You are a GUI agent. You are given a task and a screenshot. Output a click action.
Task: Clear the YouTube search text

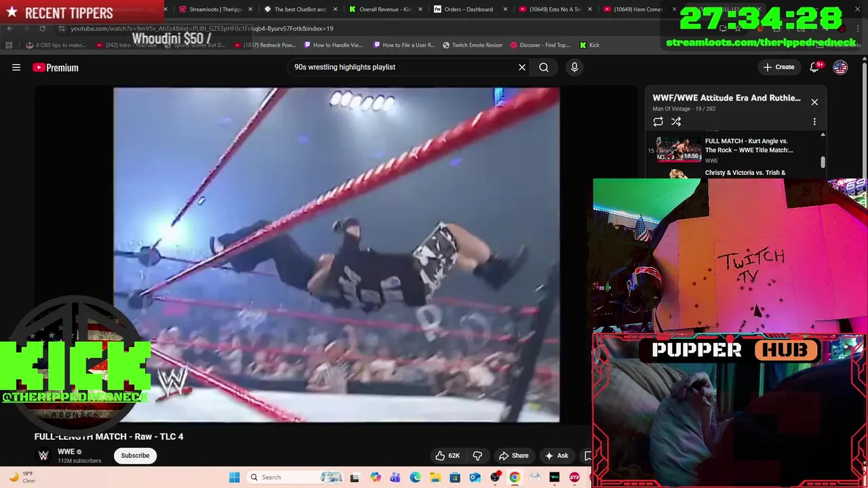[522, 67]
